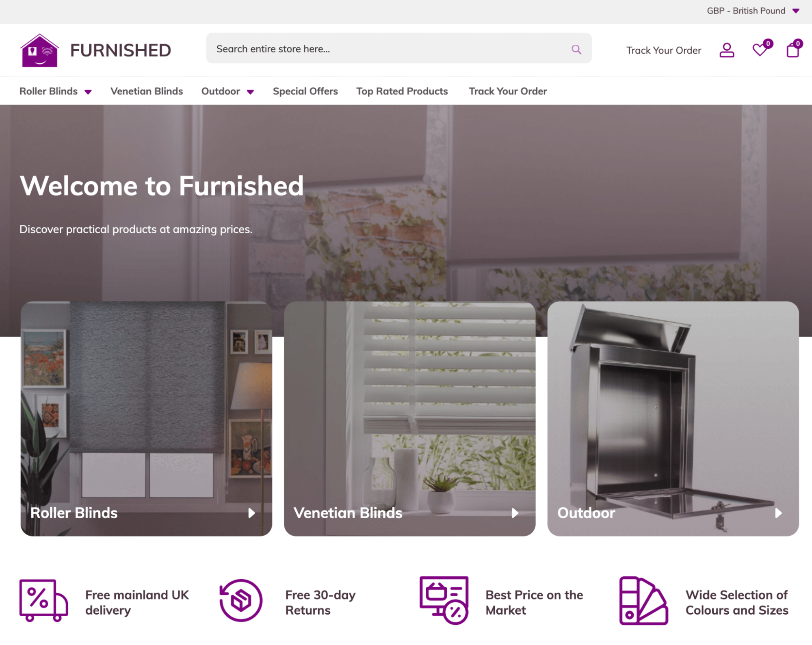Open the Special Offers menu item
Image resolution: width=812 pixels, height=645 pixels.
point(305,91)
